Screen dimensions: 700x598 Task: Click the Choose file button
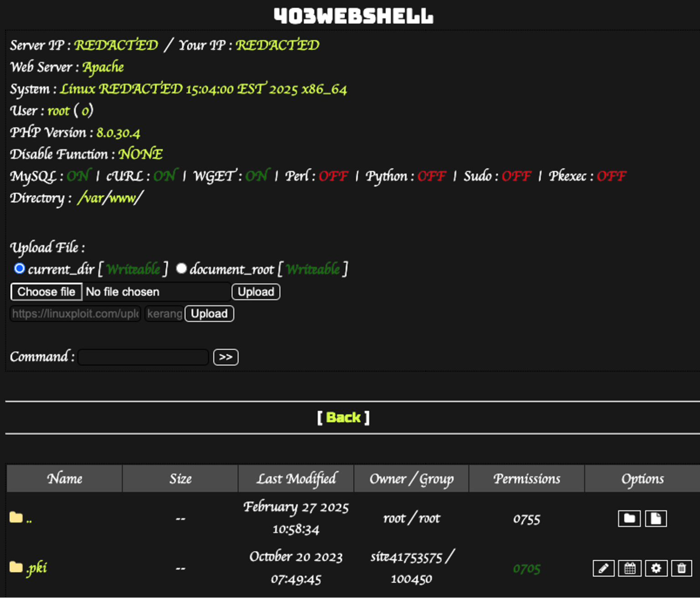point(46,291)
